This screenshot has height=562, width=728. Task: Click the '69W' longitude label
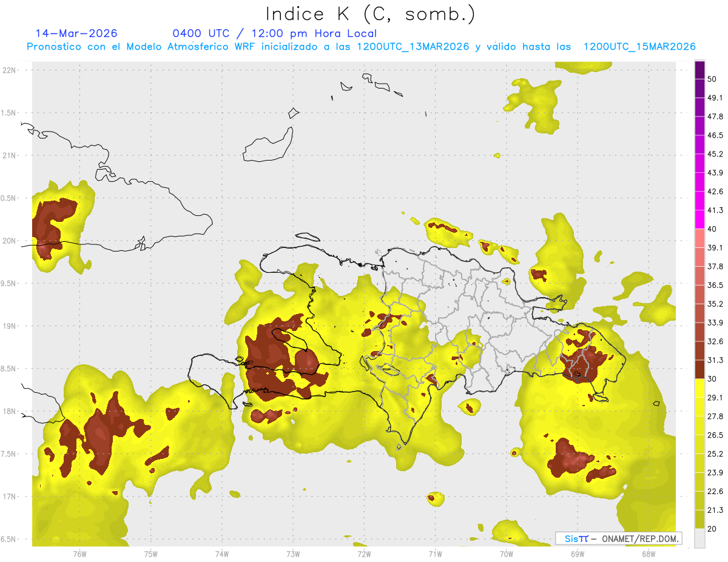(578, 554)
